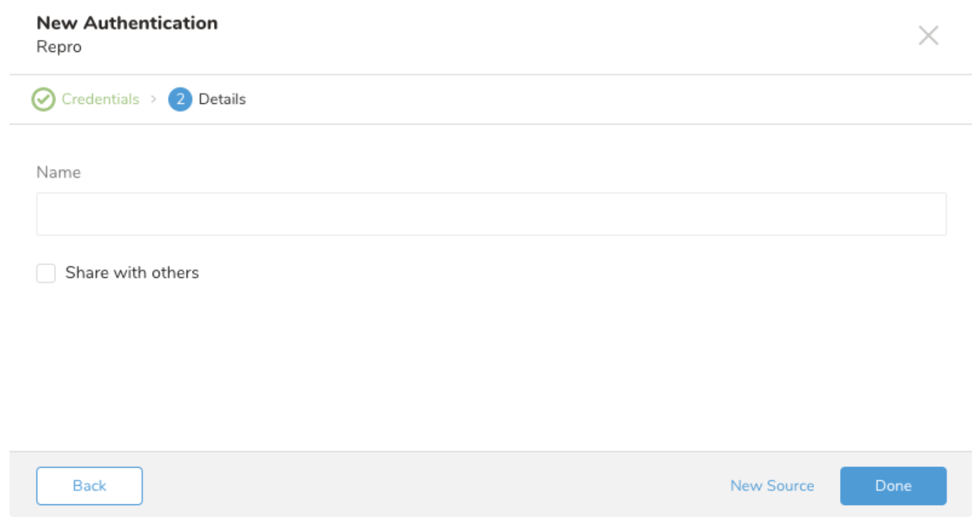Enable the Share with others checkbox

pyautogui.click(x=46, y=273)
